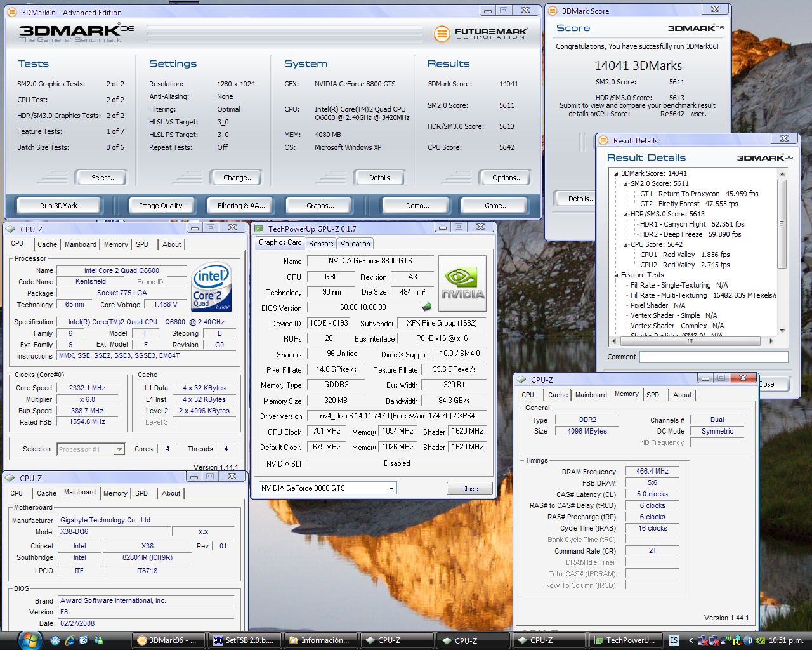812x650 pixels.
Task: Switch to Validation tab in GPU-Z
Action: click(355, 244)
